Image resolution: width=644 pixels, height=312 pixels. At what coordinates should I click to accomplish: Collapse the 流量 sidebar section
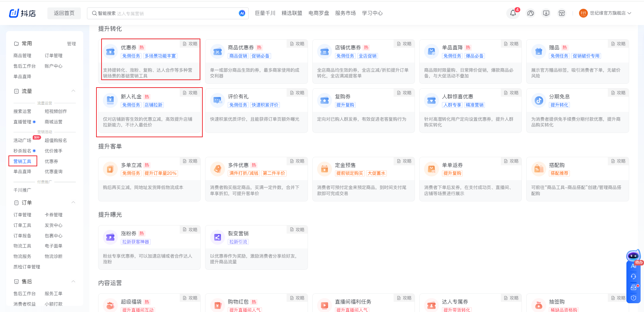(73, 91)
